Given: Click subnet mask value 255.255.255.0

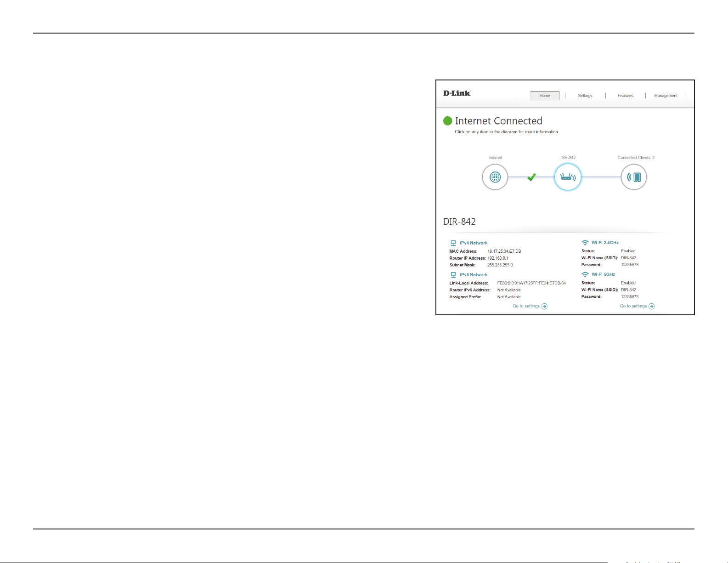Looking at the screenshot, I should [500, 265].
